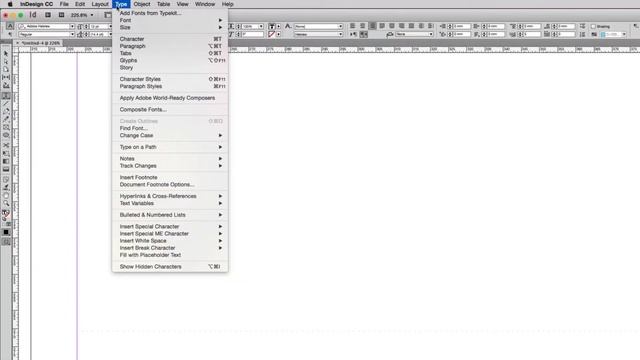Select the Pen tool
This screenshot has height=360, width=640.
point(6,111)
